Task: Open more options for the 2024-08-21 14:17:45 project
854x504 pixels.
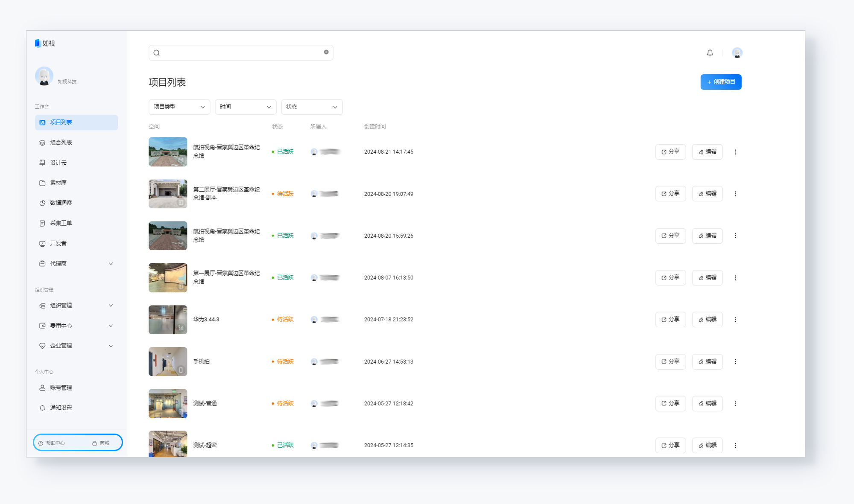Action: point(735,152)
